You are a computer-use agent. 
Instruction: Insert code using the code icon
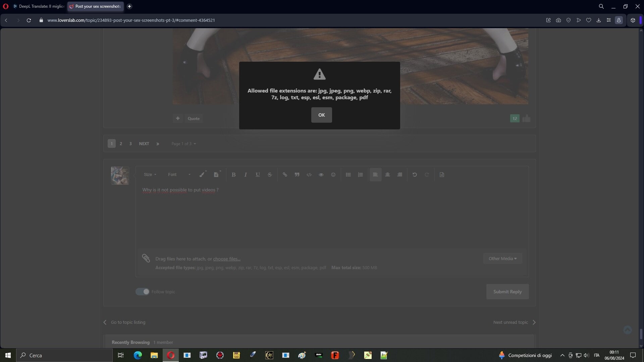coord(309,175)
